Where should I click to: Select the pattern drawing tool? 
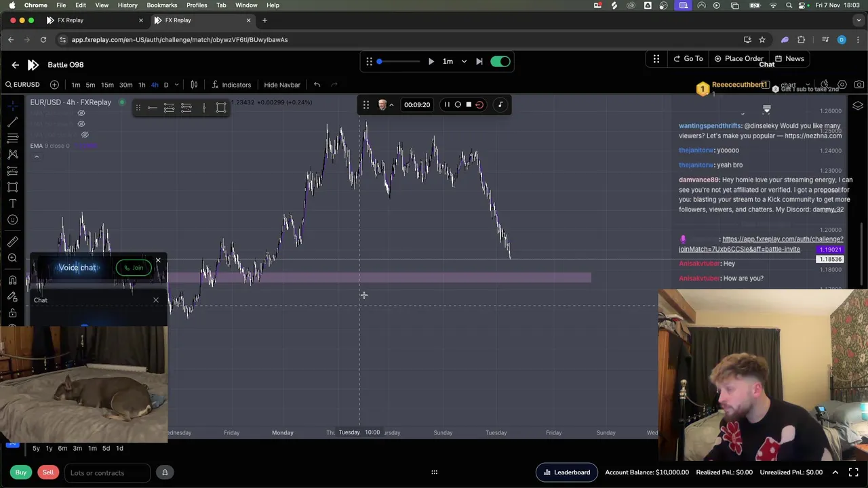(x=12, y=155)
